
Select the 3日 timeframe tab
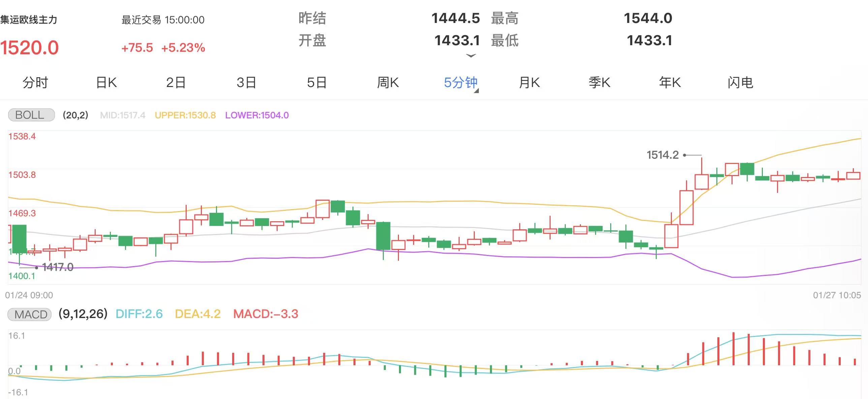(246, 83)
